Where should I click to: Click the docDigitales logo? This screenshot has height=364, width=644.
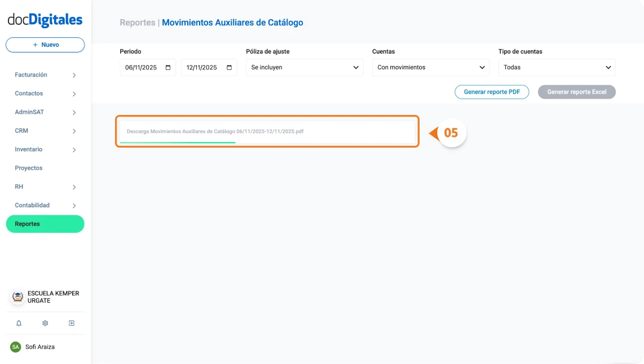coord(45,19)
